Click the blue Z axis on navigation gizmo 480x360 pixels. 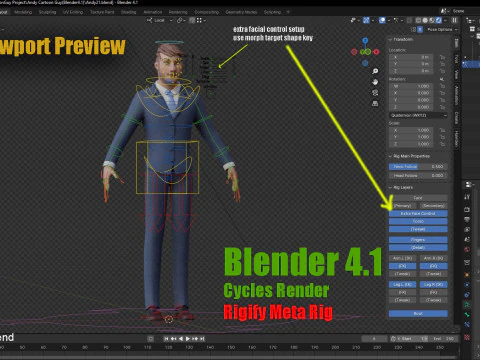coord(365,40)
